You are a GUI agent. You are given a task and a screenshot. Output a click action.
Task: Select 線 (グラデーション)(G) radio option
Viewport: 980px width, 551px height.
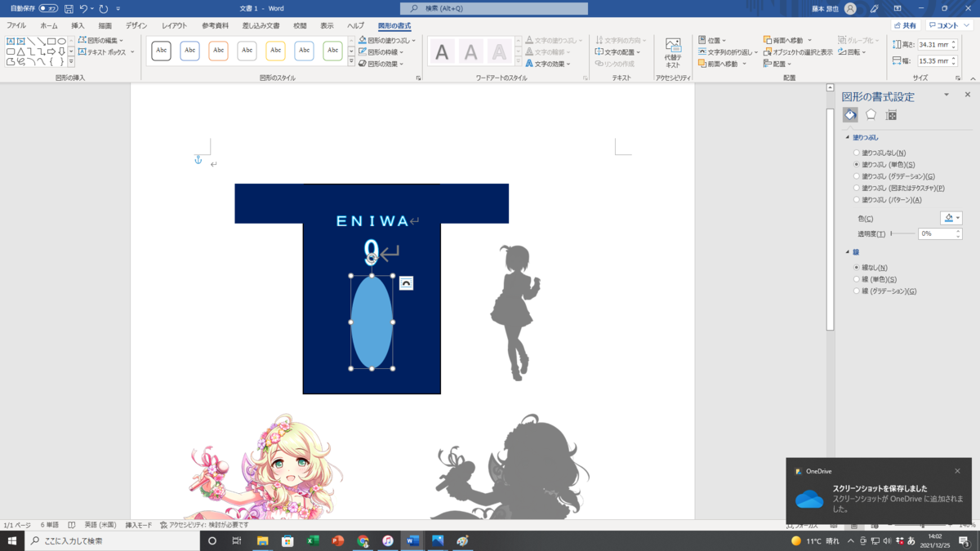(x=857, y=291)
